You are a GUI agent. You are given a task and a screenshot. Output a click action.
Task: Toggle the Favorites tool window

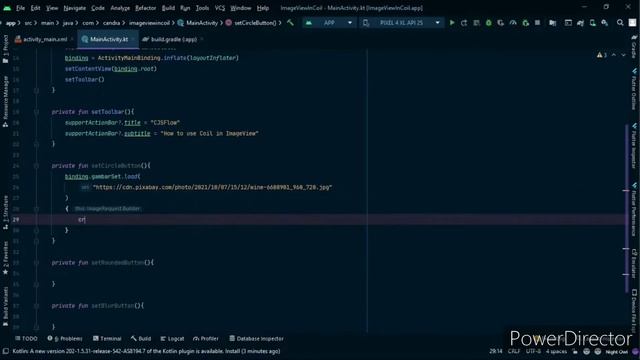coord(5,258)
